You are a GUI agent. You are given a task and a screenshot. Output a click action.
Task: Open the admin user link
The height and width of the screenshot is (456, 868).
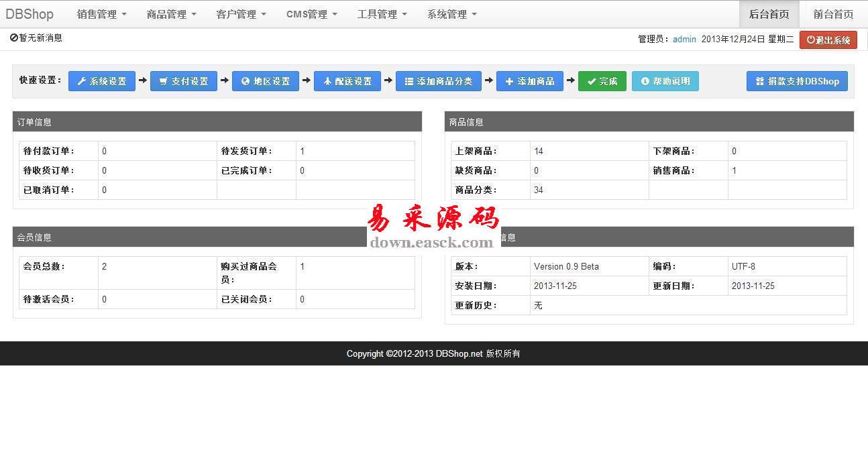pyautogui.click(x=684, y=39)
